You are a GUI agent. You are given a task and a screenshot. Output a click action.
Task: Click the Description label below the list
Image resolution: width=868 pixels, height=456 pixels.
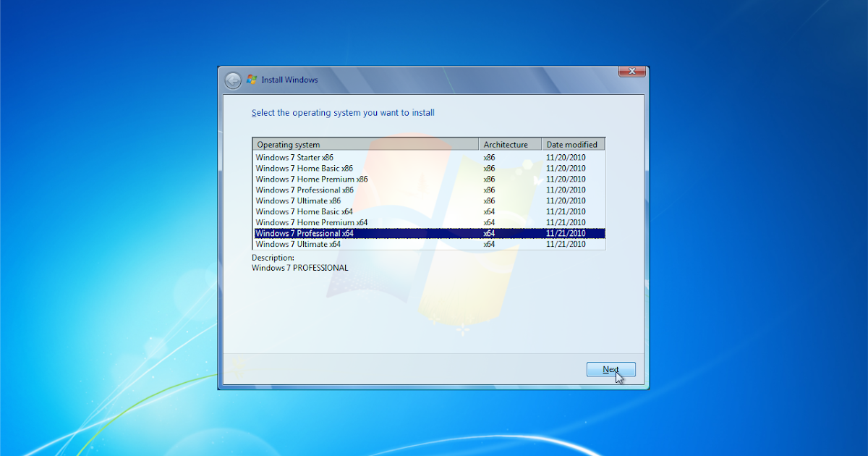272,257
